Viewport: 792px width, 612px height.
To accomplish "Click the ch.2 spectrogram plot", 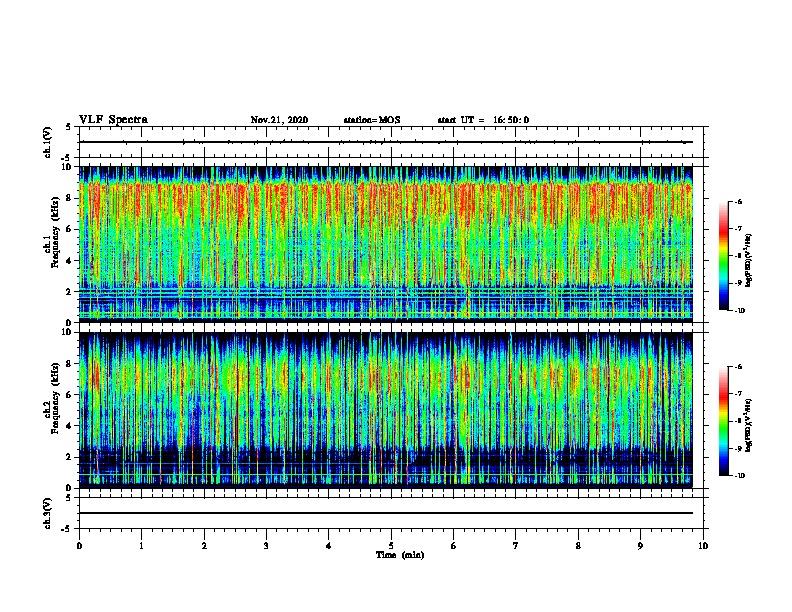I will coord(386,410).
